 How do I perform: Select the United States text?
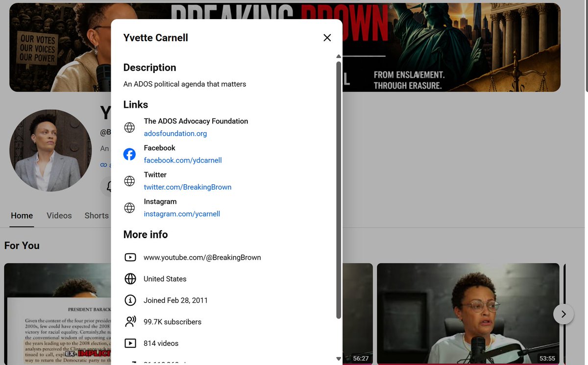click(x=165, y=279)
